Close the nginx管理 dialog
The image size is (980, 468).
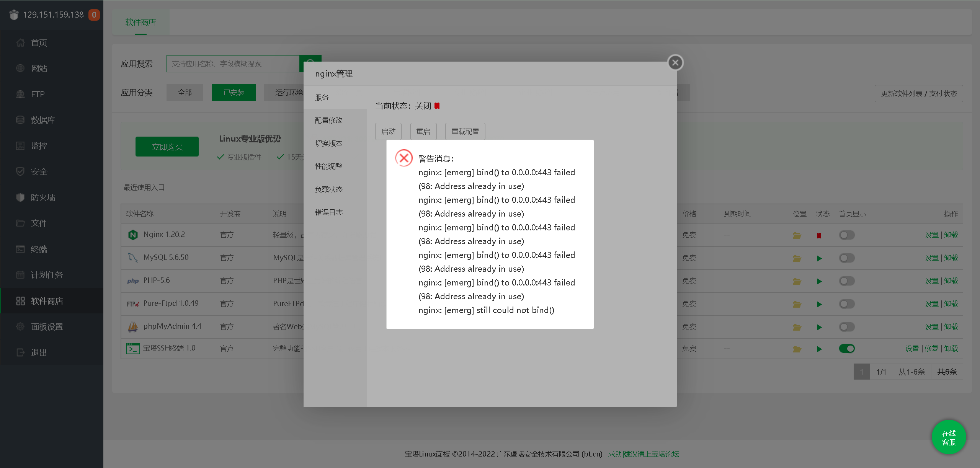675,62
